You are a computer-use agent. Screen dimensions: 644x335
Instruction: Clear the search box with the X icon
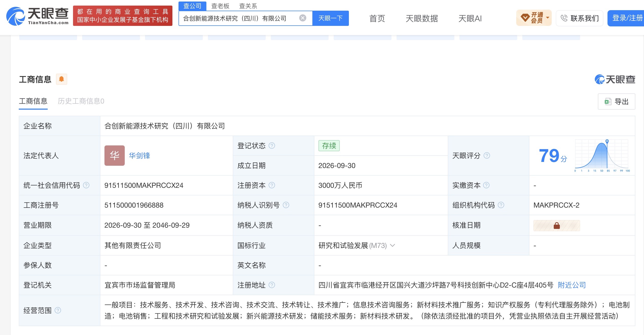tap(302, 18)
